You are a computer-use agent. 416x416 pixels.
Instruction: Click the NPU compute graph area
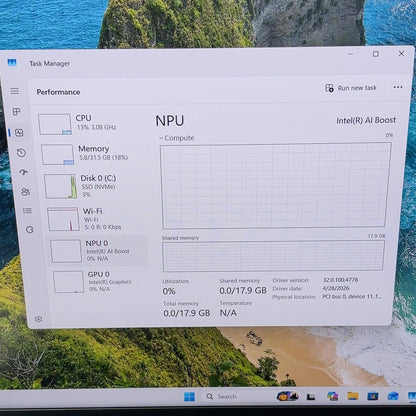coord(275,185)
